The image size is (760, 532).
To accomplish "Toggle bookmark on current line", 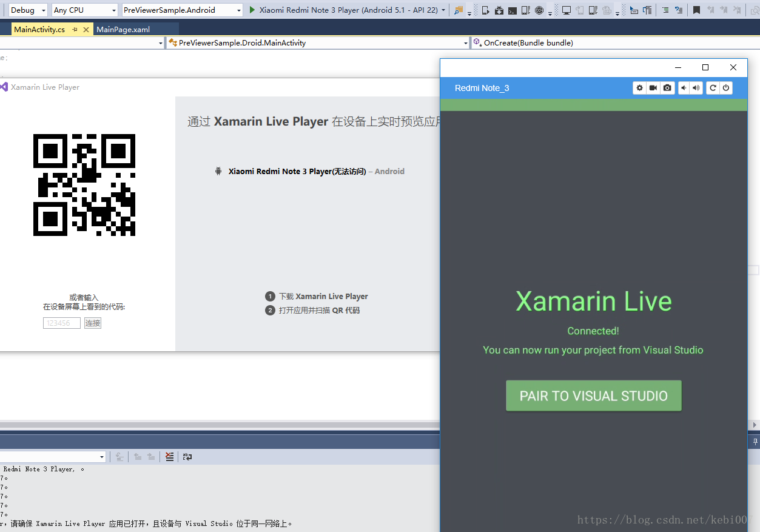I will click(697, 10).
